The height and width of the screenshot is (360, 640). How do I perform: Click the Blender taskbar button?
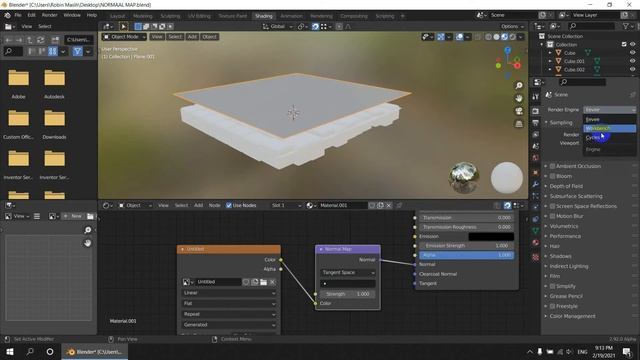pos(95,352)
